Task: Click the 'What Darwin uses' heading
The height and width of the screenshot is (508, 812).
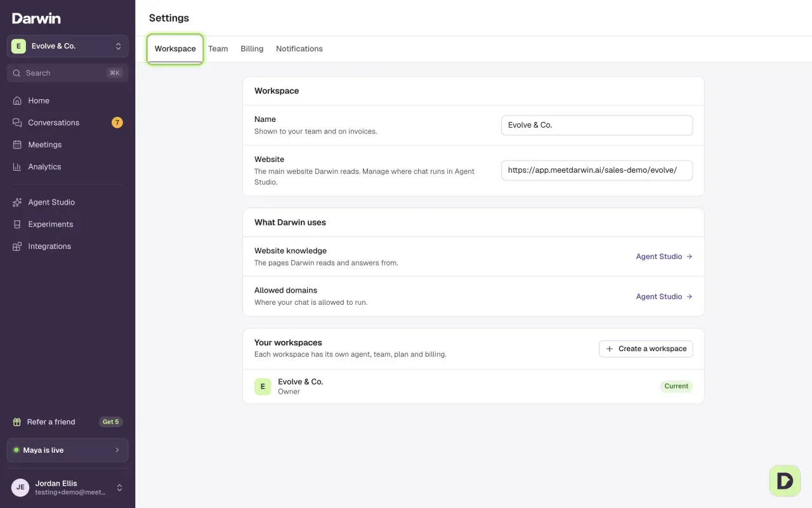Action: (x=290, y=222)
